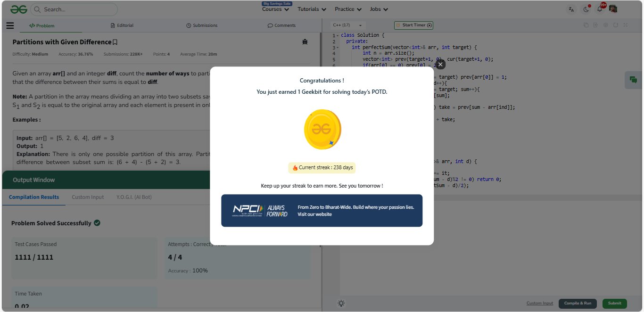Open the hamburger sidebar menu
Image resolution: width=644 pixels, height=312 pixels.
pyautogui.click(x=9, y=25)
